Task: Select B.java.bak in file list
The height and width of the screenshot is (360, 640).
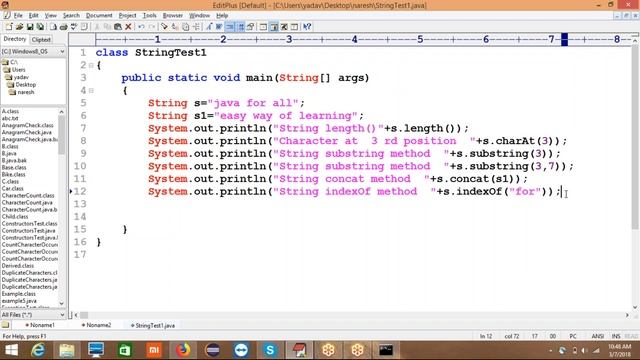Action: 14,160
